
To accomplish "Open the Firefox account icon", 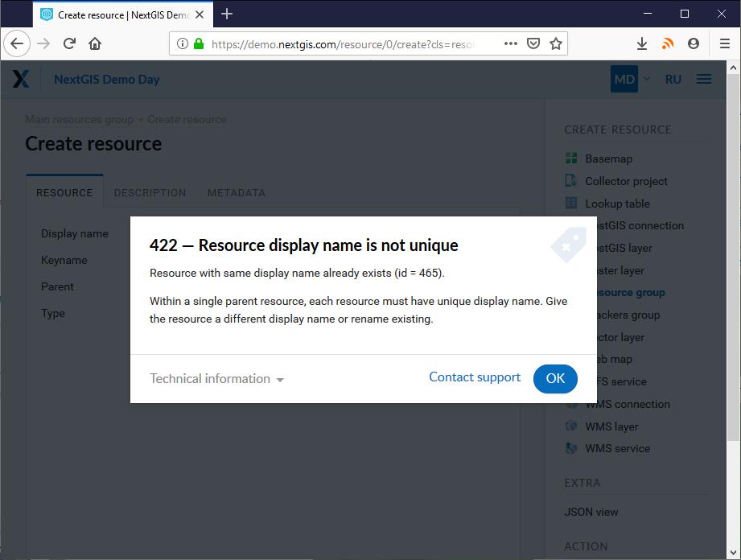I will pyautogui.click(x=694, y=43).
